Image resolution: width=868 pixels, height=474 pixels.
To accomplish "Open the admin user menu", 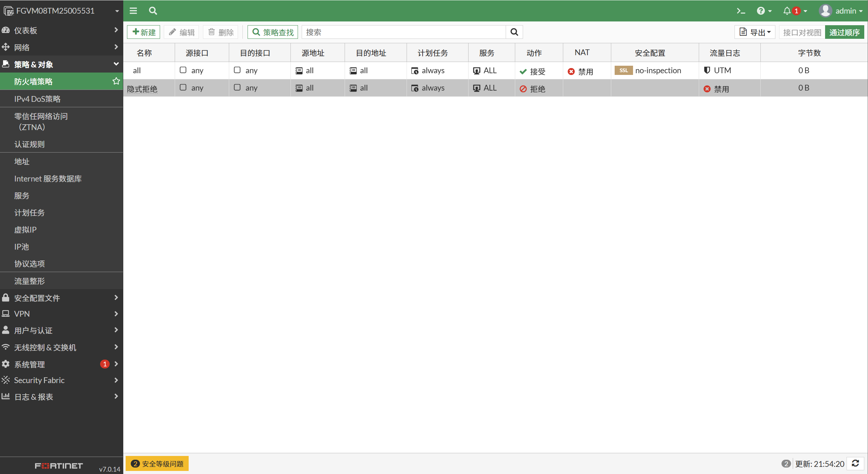I will click(841, 11).
